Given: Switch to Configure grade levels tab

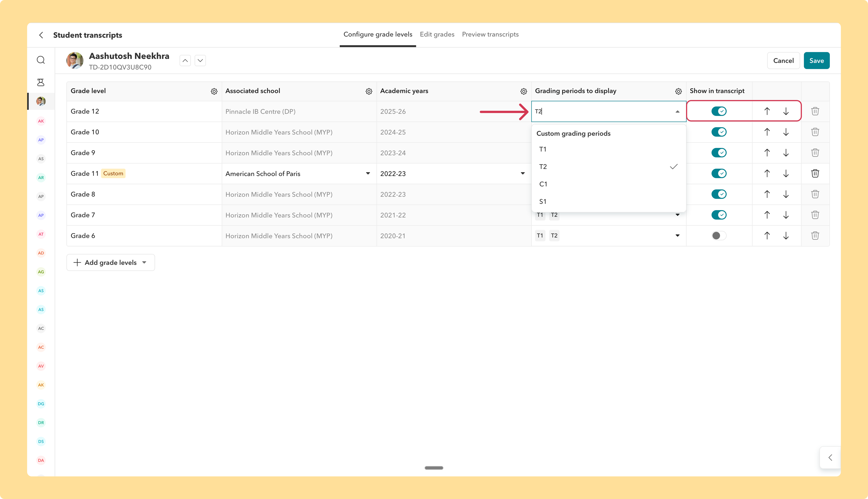Looking at the screenshot, I should click(x=378, y=34).
